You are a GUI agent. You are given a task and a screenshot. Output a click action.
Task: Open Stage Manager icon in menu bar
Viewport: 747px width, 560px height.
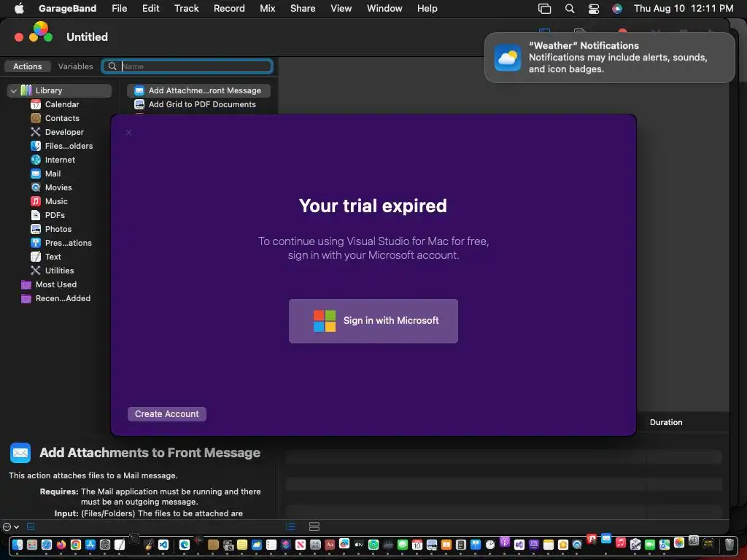click(x=544, y=9)
